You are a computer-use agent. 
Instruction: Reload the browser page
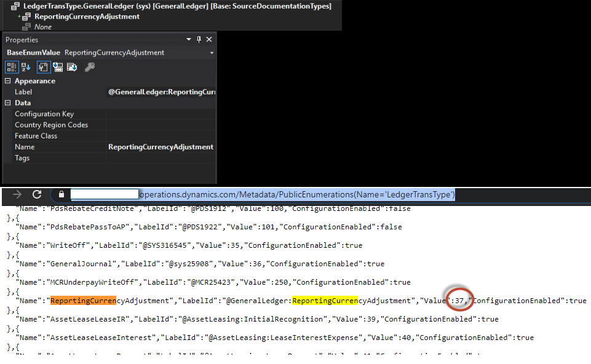[37, 194]
